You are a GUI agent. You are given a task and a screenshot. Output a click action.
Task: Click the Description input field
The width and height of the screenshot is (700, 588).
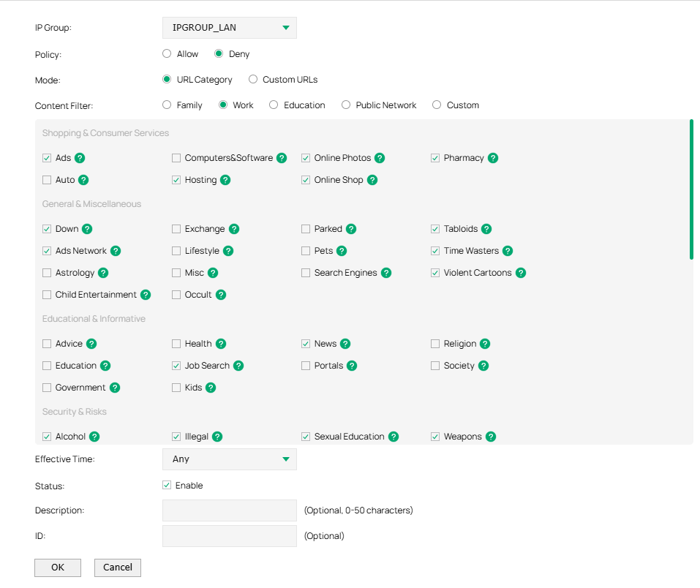pos(229,510)
